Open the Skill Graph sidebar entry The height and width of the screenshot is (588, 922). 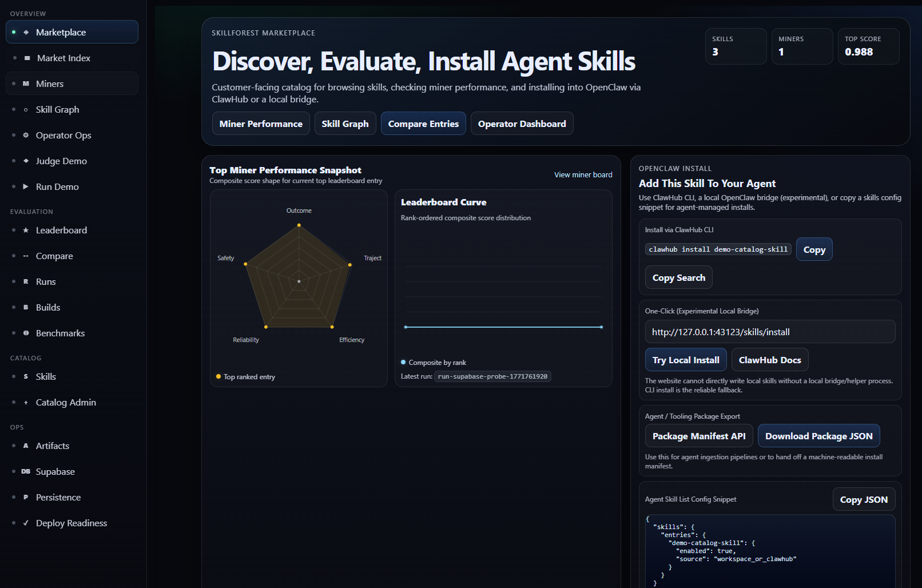(x=57, y=109)
